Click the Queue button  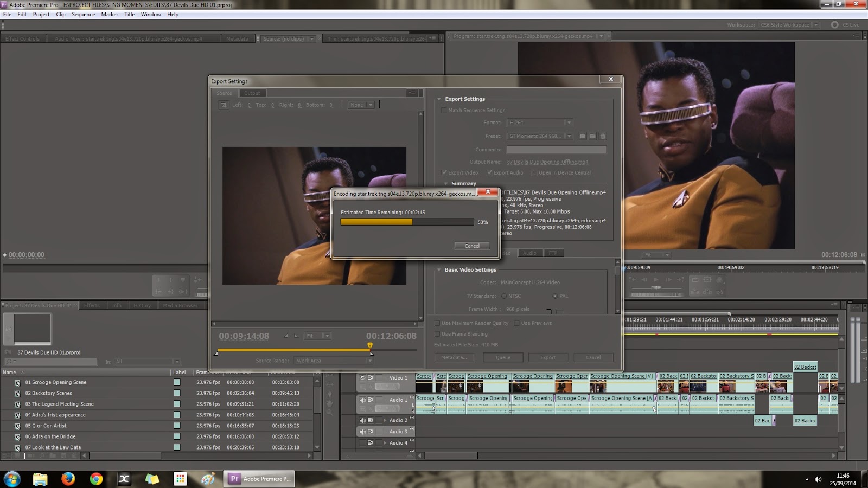point(503,357)
